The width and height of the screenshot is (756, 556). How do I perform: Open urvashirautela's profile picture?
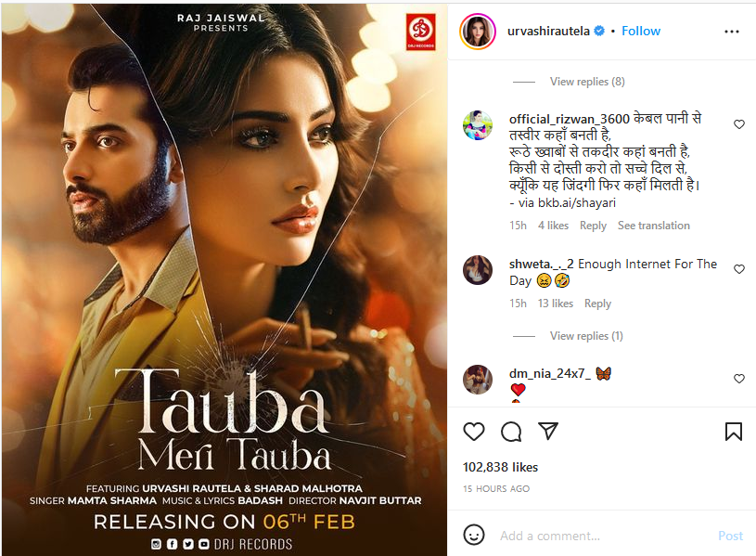(x=478, y=32)
